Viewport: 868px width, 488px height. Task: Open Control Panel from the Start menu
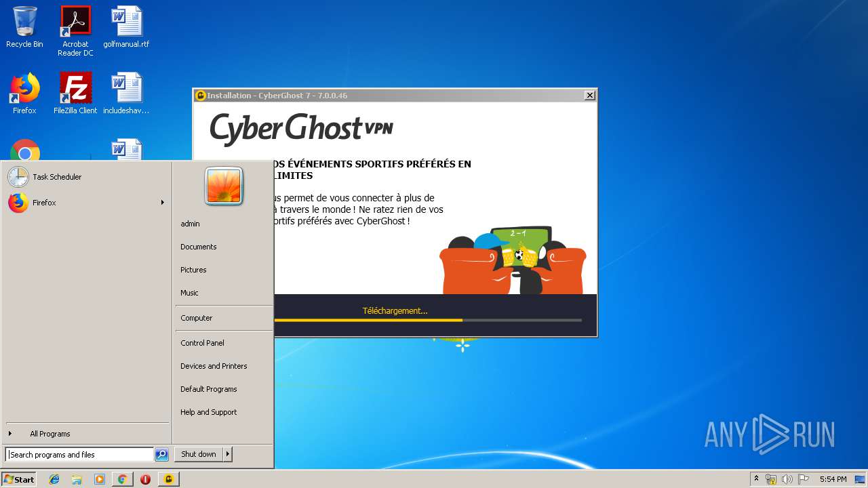[x=202, y=343]
